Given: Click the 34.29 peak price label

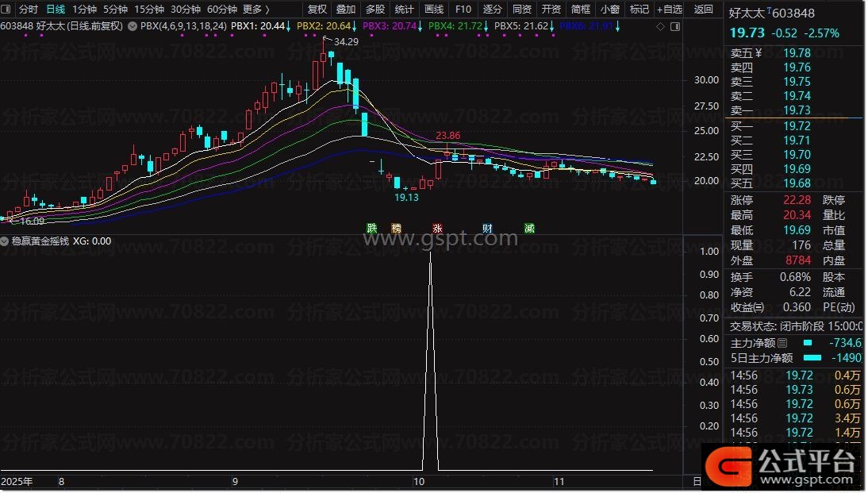Looking at the screenshot, I should (347, 41).
